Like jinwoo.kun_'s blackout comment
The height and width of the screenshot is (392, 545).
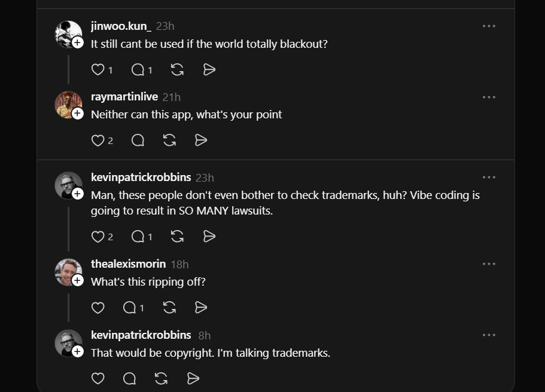(x=98, y=70)
